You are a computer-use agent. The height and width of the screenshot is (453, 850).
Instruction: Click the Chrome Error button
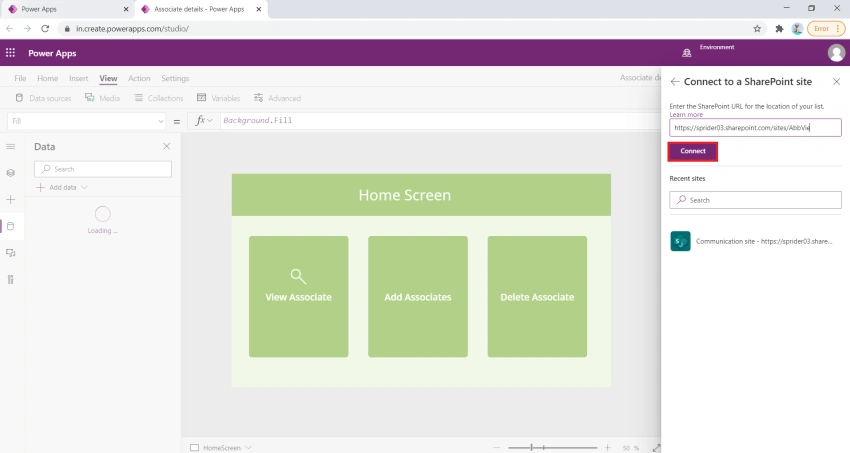click(826, 29)
